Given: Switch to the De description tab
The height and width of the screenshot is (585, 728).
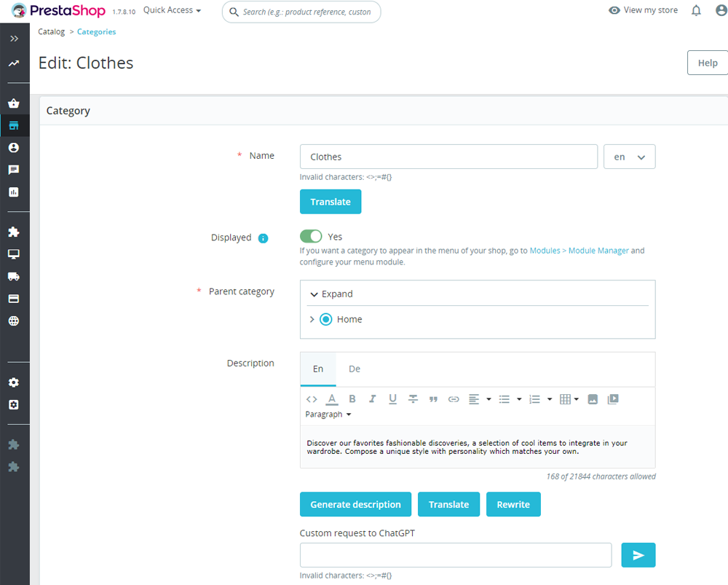Looking at the screenshot, I should pyautogui.click(x=355, y=369).
